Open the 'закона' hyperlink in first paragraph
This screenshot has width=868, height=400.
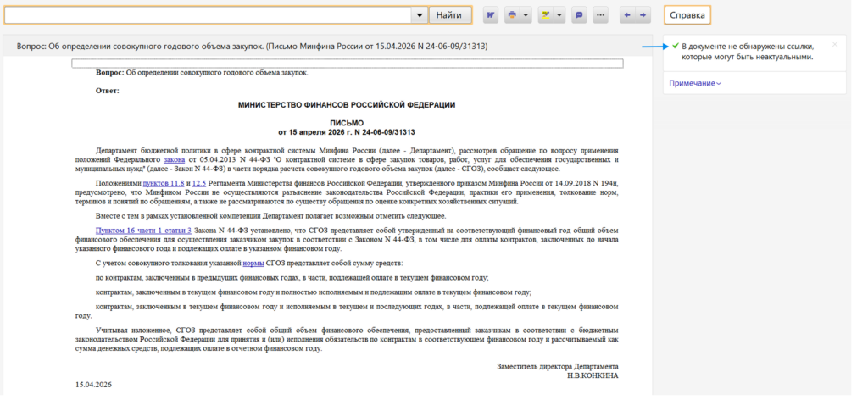175,160
